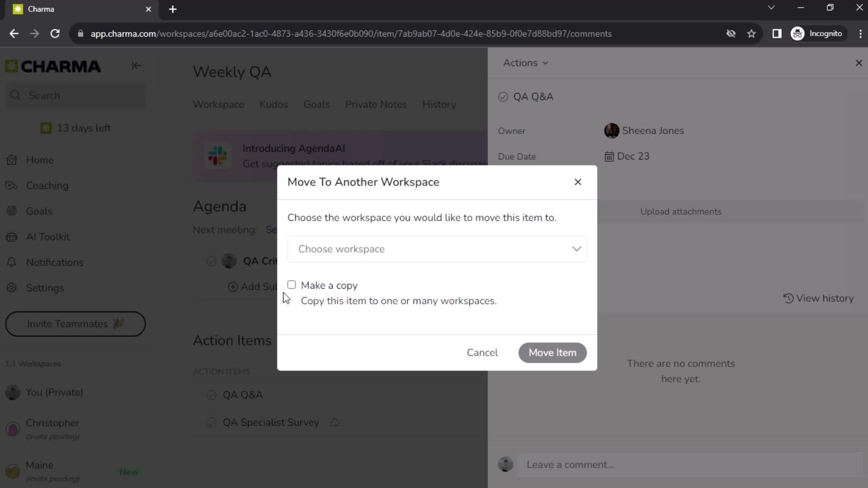Expand the Choose workspace dropdown
Screen dimensions: 868x488
click(x=438, y=249)
